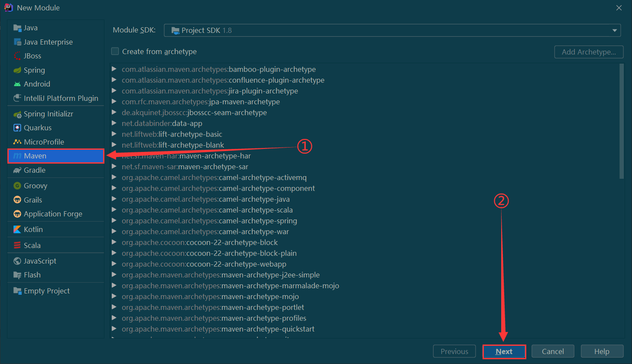Select maven-archetype-mojo row
632x364 pixels.
coord(365,296)
